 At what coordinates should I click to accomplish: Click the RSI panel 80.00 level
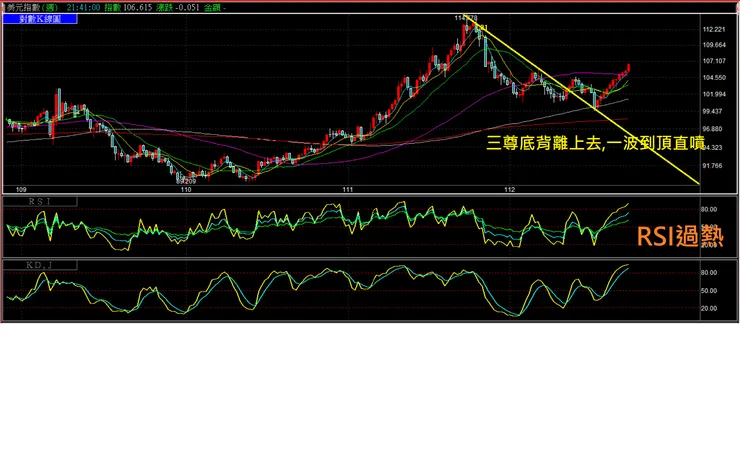(709, 209)
